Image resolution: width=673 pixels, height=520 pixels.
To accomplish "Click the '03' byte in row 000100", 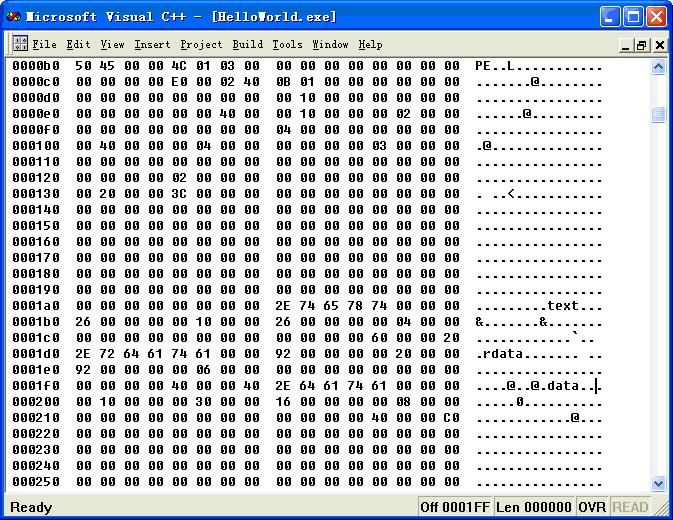I will click(x=379, y=146).
